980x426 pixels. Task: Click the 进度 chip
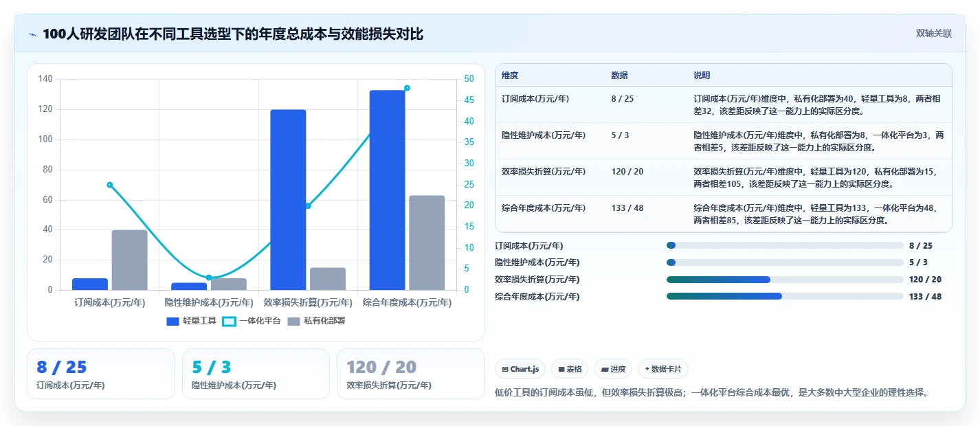(x=613, y=369)
